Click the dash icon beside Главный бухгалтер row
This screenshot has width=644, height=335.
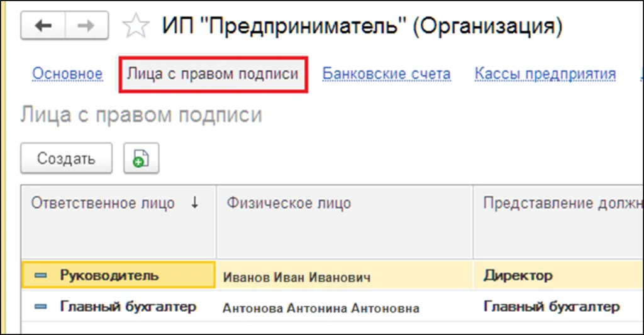click(x=40, y=307)
